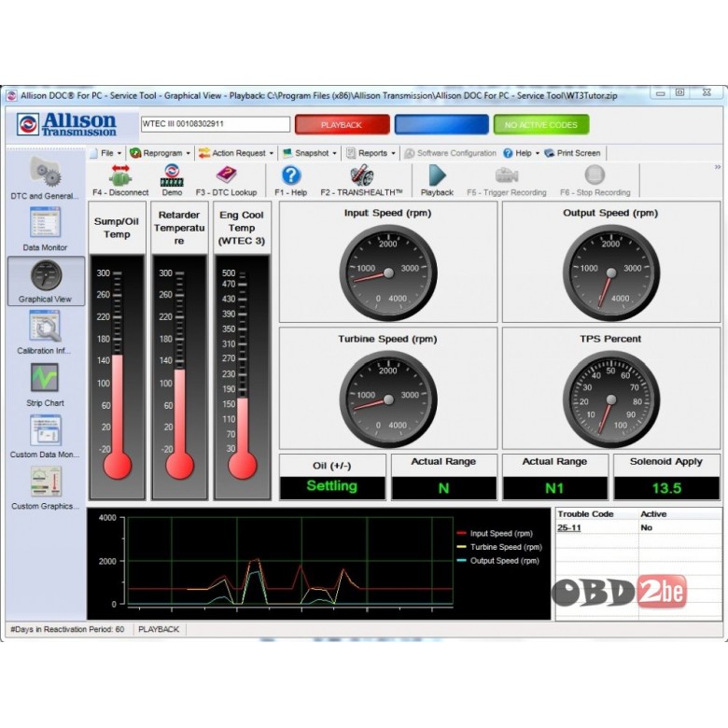Click the WTEC III 00108302911 field

(216, 124)
